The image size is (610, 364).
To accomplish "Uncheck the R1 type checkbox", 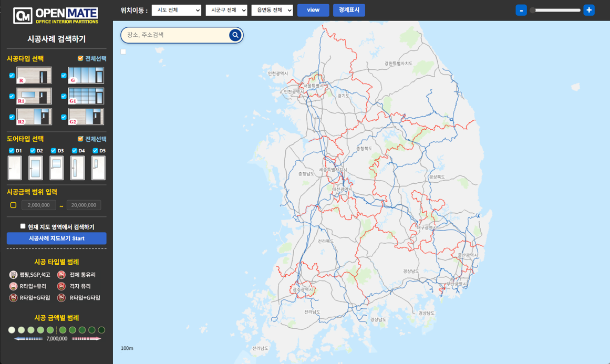I will (12, 97).
